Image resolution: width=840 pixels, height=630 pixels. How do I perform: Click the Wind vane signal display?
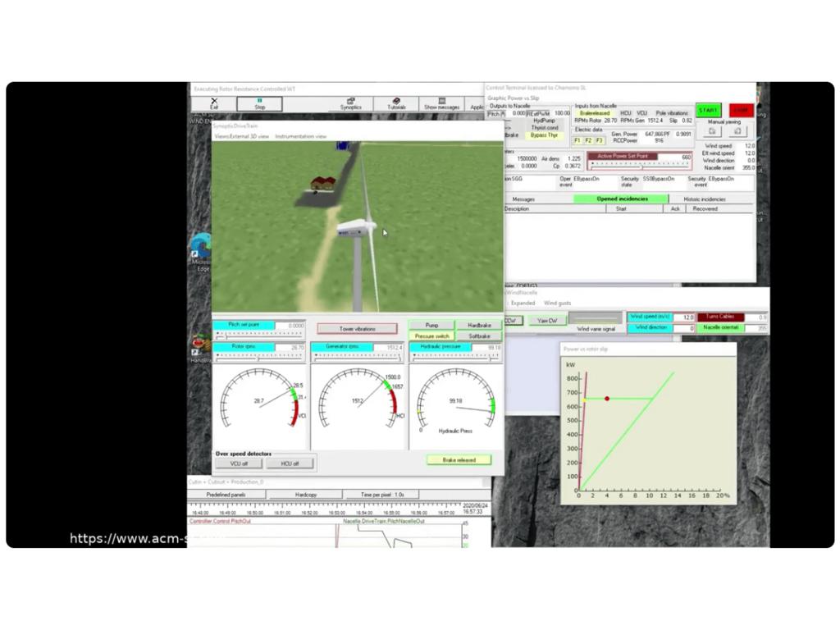596,319
